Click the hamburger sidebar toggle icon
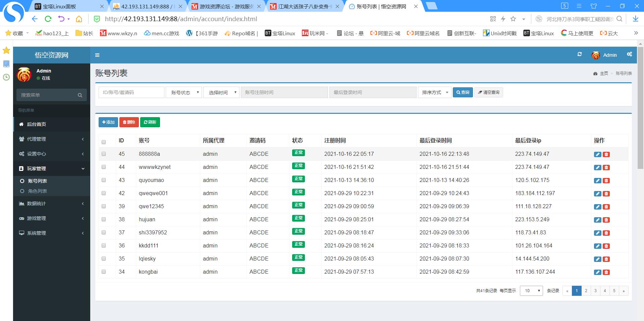The image size is (644, 321). 97,55
